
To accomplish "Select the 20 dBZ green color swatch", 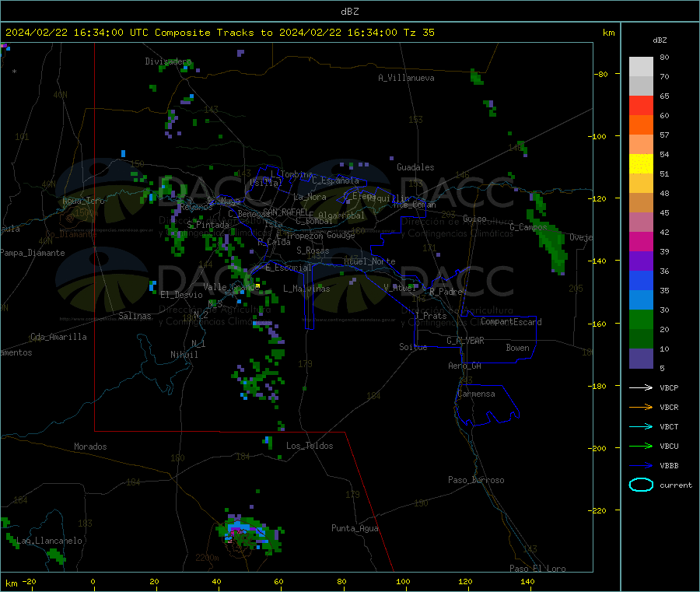I will 641,319.
